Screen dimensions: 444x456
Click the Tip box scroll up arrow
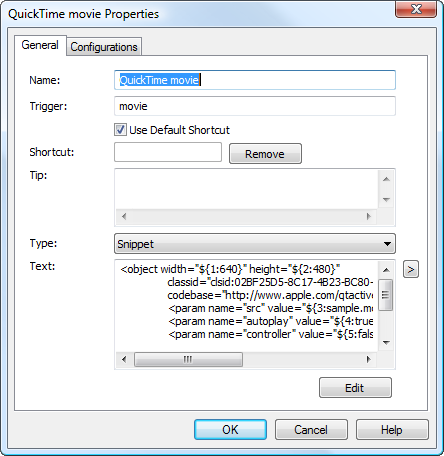386,179
